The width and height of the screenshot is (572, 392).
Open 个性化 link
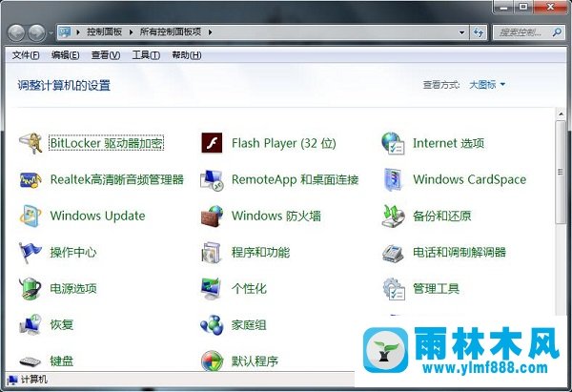click(249, 288)
